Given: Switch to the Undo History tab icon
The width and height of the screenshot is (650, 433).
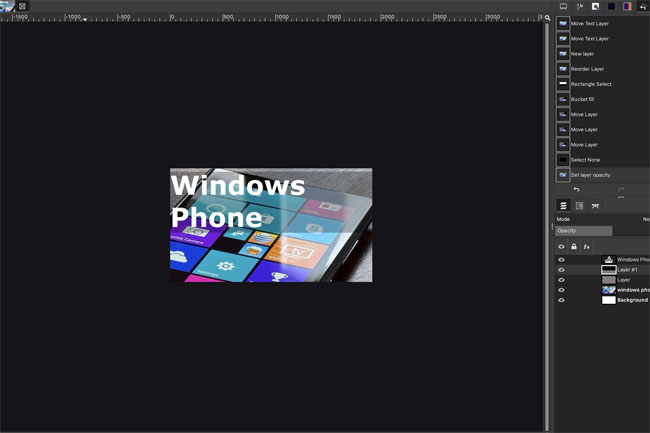Looking at the screenshot, I should click(x=643, y=6).
